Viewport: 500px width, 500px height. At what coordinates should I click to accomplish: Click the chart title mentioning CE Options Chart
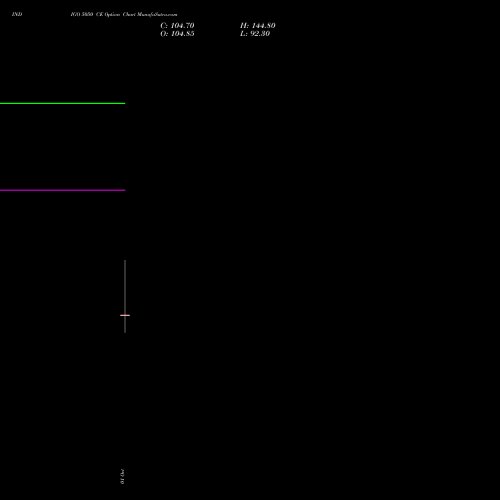pos(124,14)
